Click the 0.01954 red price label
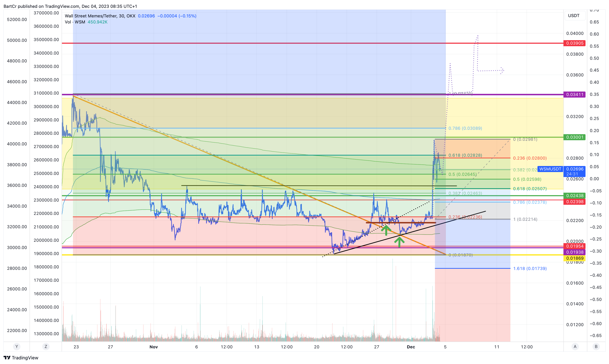The width and height of the screenshot is (609, 364). click(574, 246)
